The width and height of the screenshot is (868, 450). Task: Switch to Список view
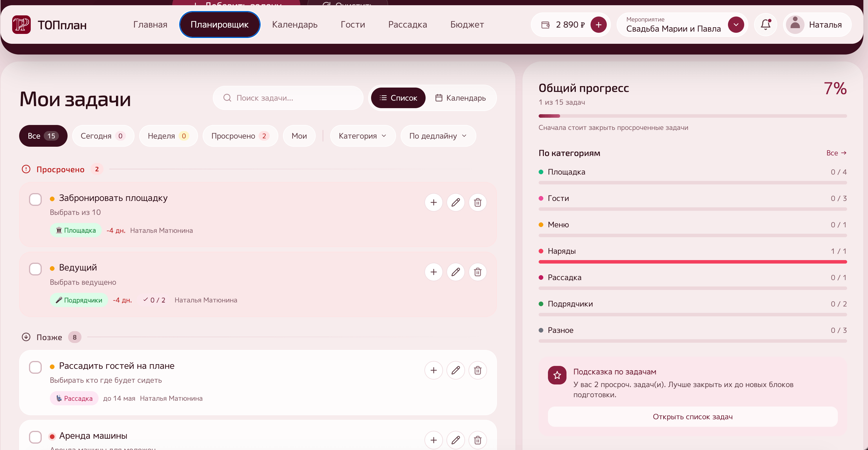(x=398, y=98)
